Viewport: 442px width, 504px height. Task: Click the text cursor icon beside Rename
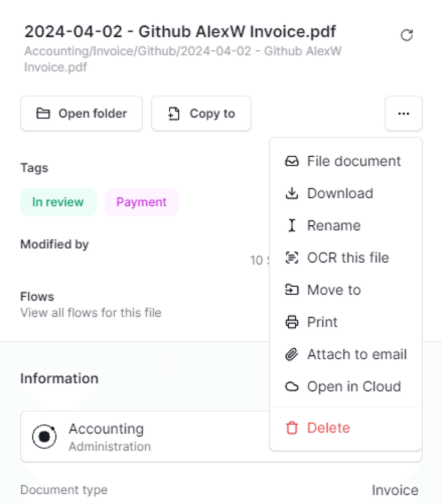coord(291,226)
